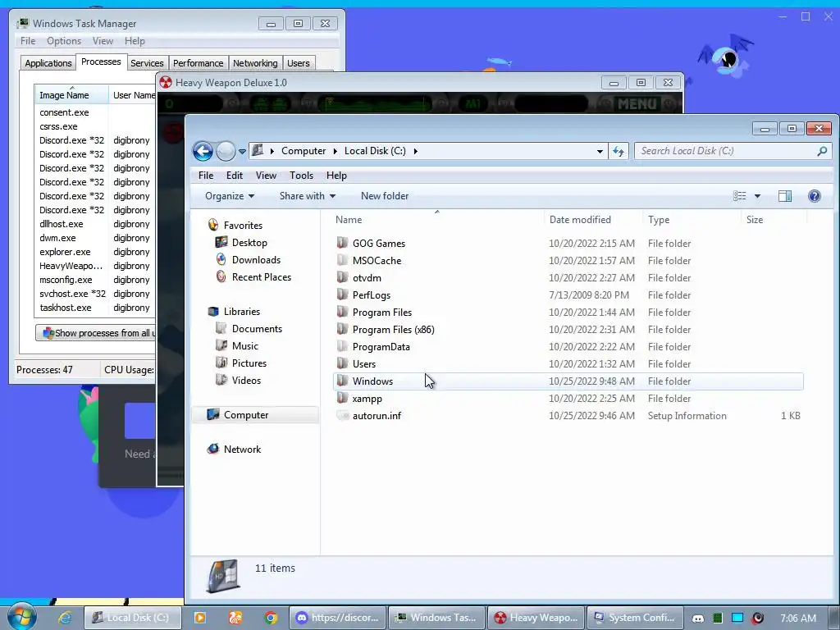Focus the Search Local Disk (C:) field

point(733,151)
